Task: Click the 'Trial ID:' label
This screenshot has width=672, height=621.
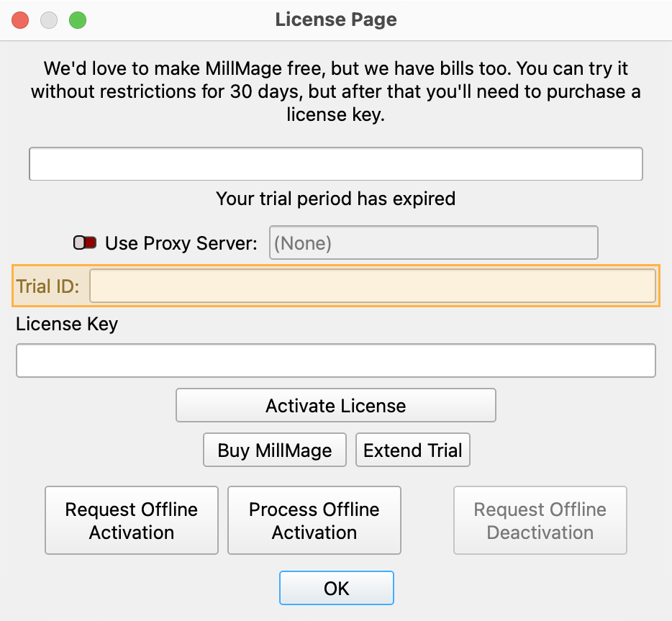Action: tap(48, 286)
